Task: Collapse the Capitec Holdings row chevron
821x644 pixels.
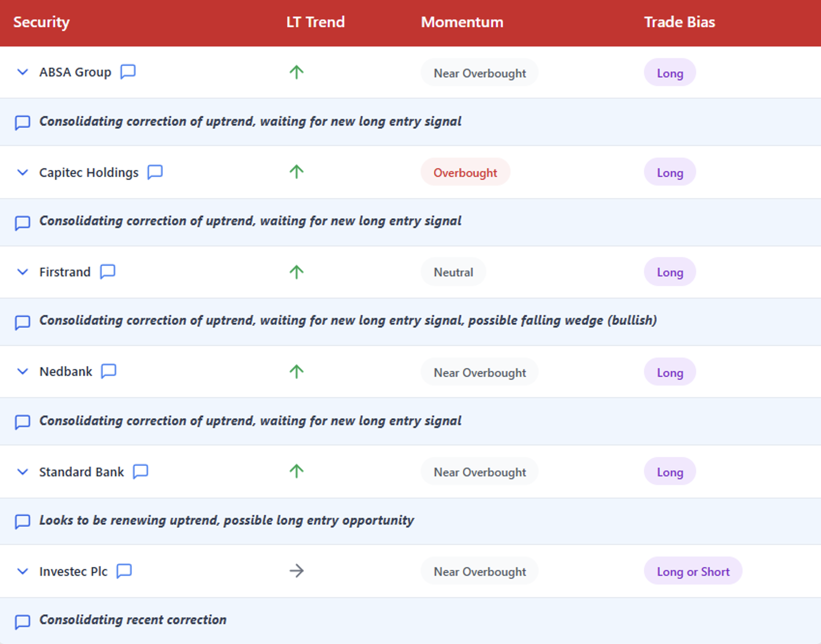Action: tap(23, 172)
